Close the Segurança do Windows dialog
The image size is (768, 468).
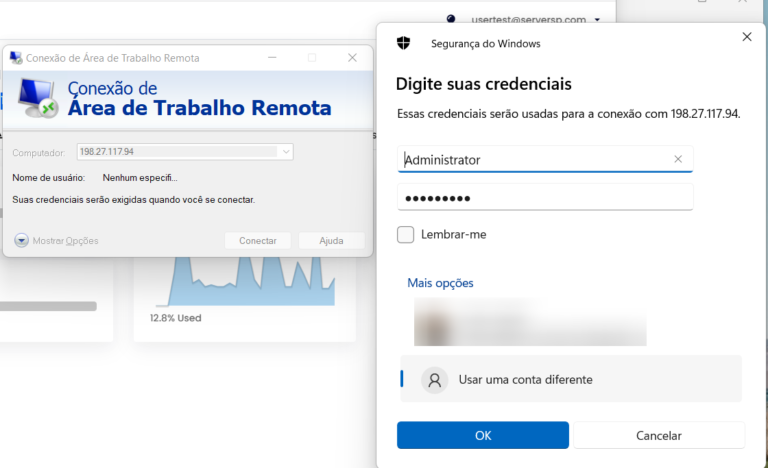(746, 37)
